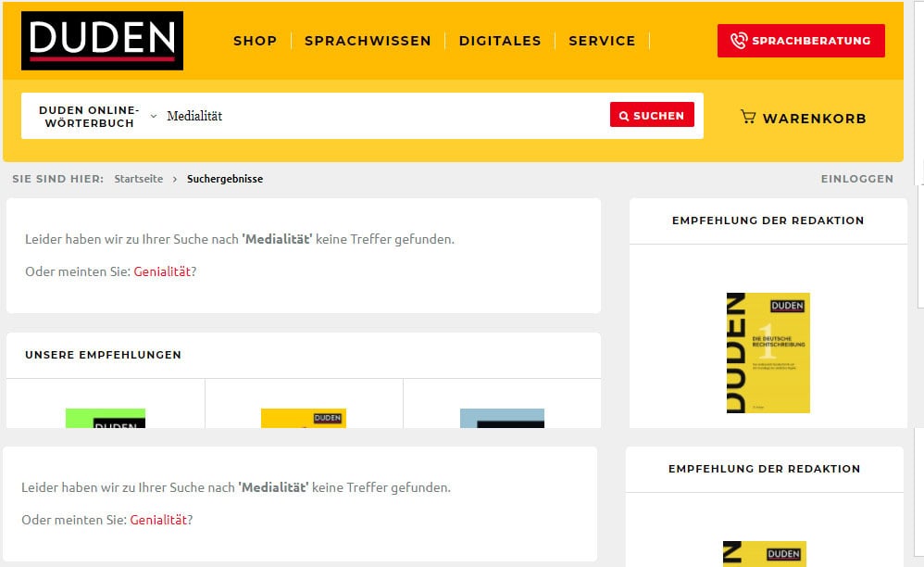
Task: Click Suchergebnisse breadcrumb text
Action: point(225,179)
